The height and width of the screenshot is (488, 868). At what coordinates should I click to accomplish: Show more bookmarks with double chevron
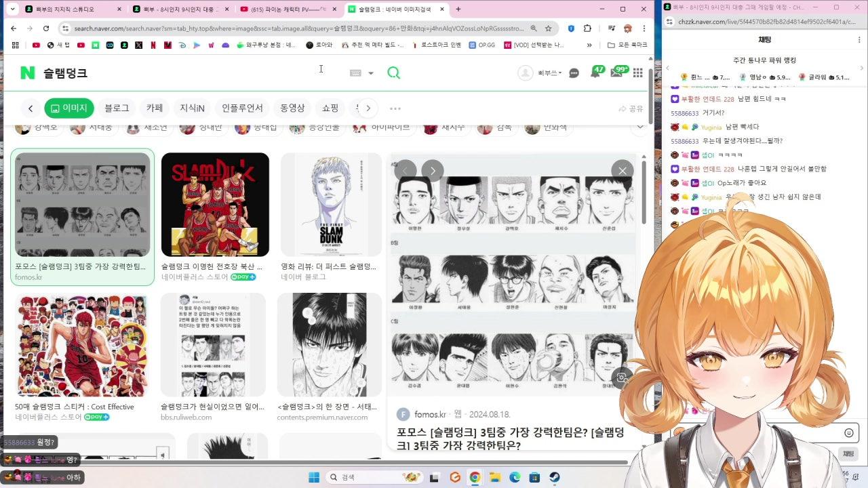(589, 45)
